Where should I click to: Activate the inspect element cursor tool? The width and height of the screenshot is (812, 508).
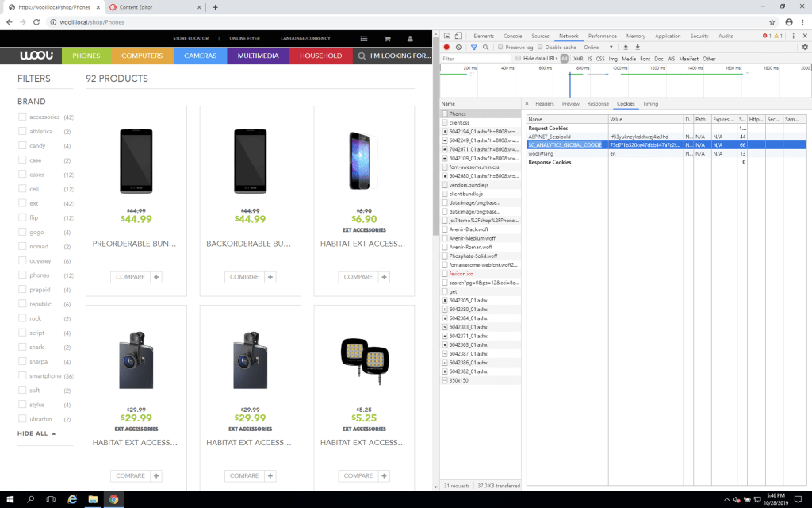446,37
